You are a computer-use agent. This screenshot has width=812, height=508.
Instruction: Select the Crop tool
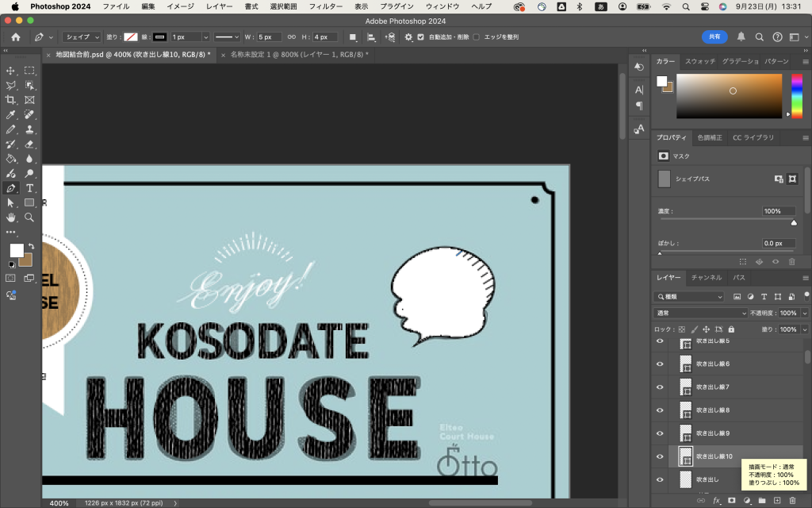tap(11, 100)
